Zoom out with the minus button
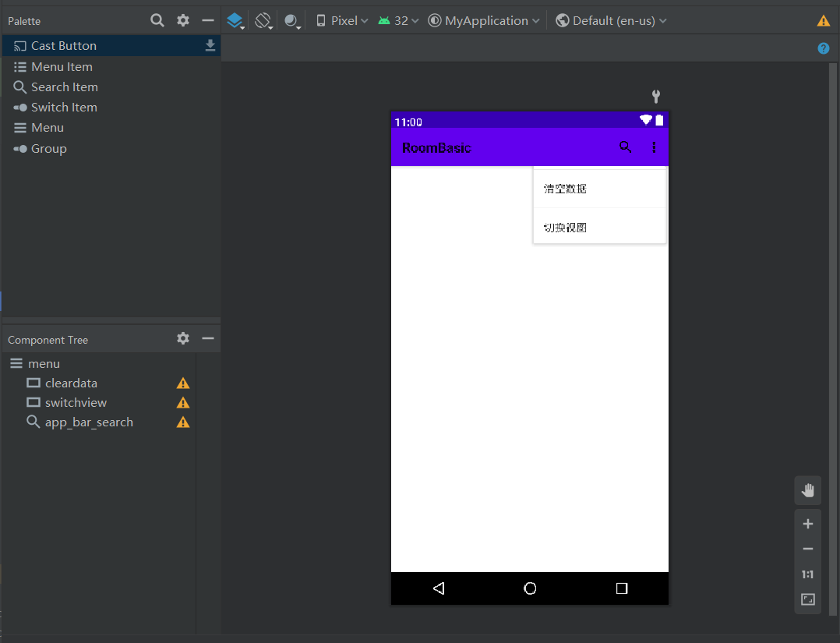Viewport: 840px width, 643px height. click(808, 549)
